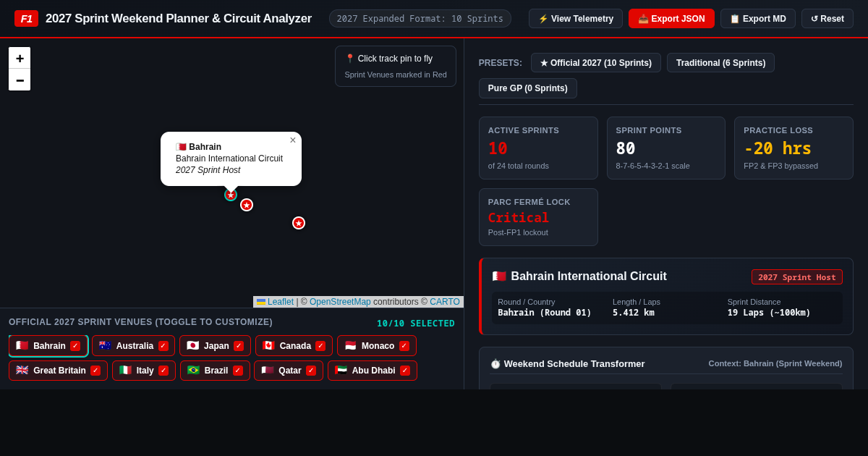Select Official 2027 (10 Sprints) preset
Viewport: 868px width, 456px height.
coord(596,63)
